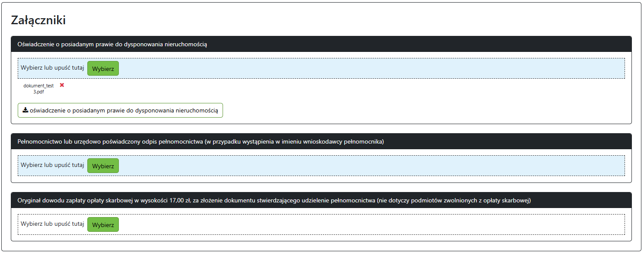Select the uploaded file name dokument_test3.pdf
Viewport: 644px width, 253px height.
(38, 88)
